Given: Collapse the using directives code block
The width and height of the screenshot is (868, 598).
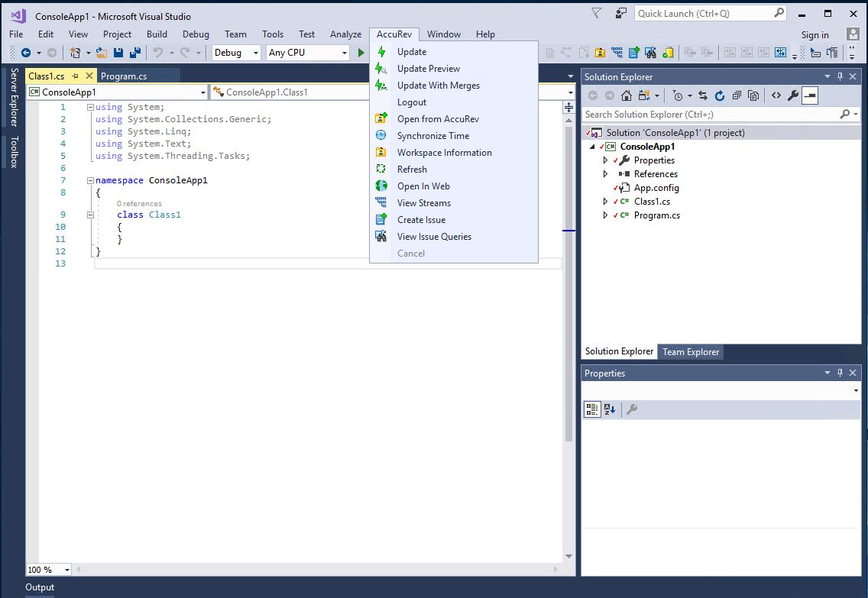Looking at the screenshot, I should (x=90, y=108).
